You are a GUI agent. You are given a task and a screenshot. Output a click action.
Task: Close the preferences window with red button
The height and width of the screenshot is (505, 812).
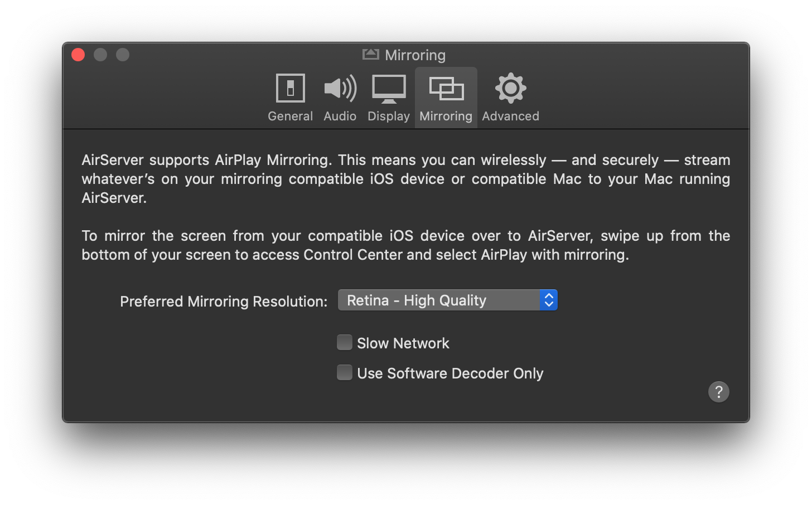78,55
